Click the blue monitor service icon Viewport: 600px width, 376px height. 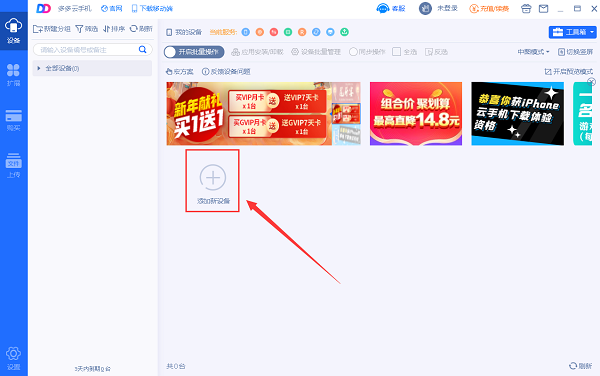(x=330, y=32)
